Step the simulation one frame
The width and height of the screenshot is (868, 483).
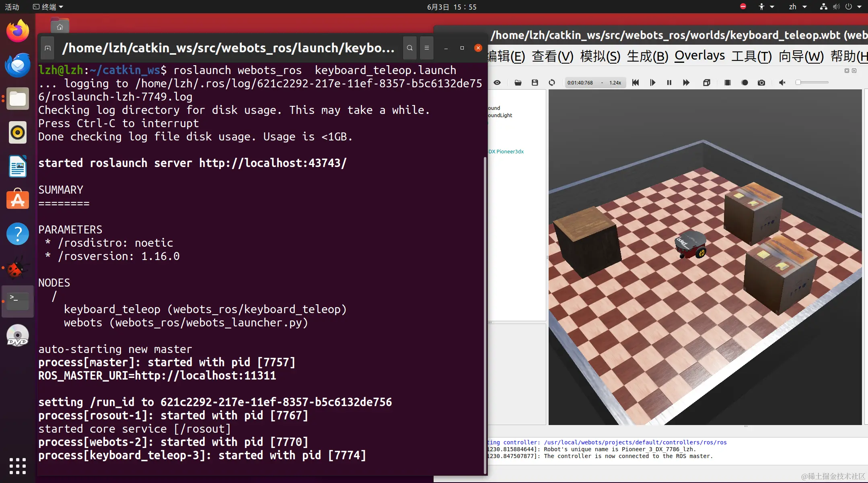click(x=652, y=83)
